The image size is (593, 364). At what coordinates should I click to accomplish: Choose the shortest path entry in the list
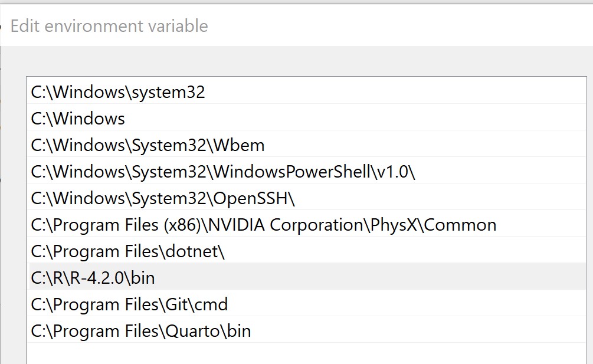pyautogui.click(x=78, y=119)
